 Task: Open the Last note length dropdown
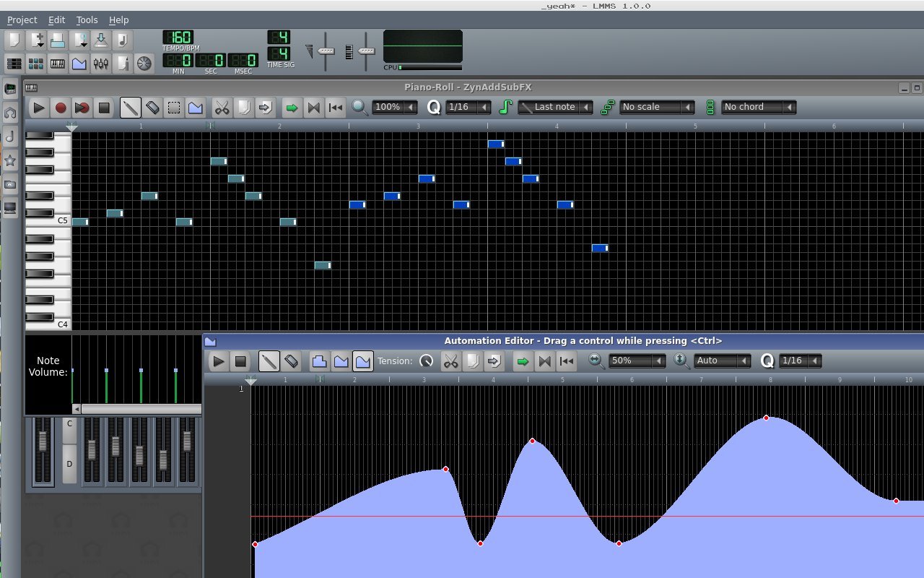[x=552, y=107]
